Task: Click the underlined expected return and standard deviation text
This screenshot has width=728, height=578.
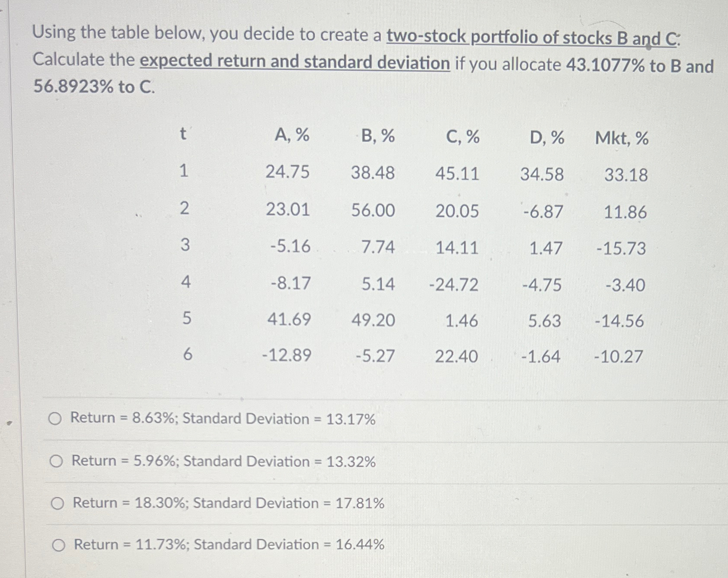Action: 294,62
